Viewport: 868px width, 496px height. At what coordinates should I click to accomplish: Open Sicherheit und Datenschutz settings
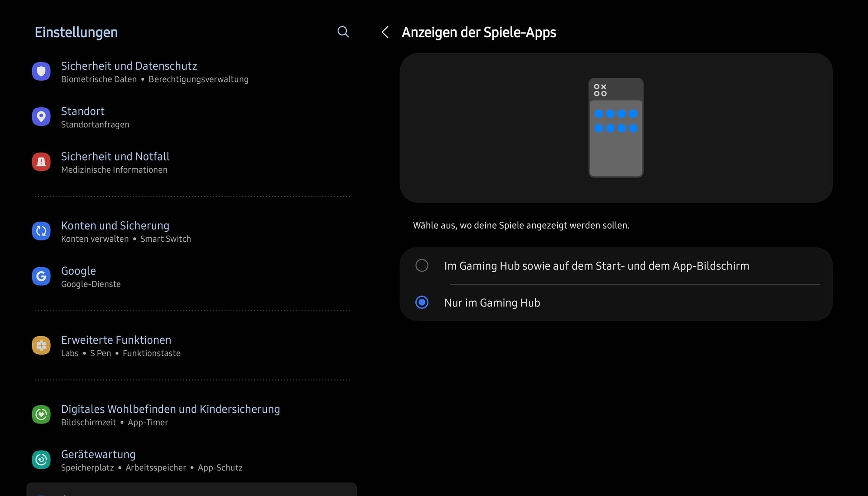point(129,66)
